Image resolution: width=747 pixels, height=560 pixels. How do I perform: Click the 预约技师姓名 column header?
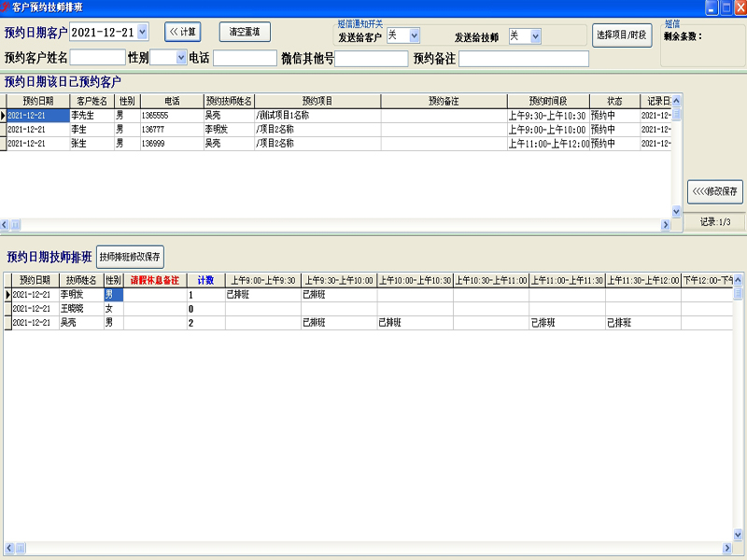[229, 101]
